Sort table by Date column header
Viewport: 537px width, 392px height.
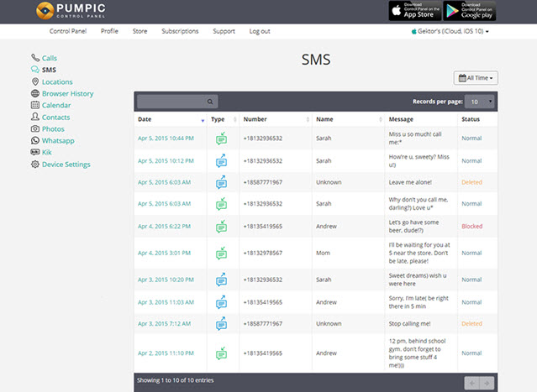tap(170, 120)
